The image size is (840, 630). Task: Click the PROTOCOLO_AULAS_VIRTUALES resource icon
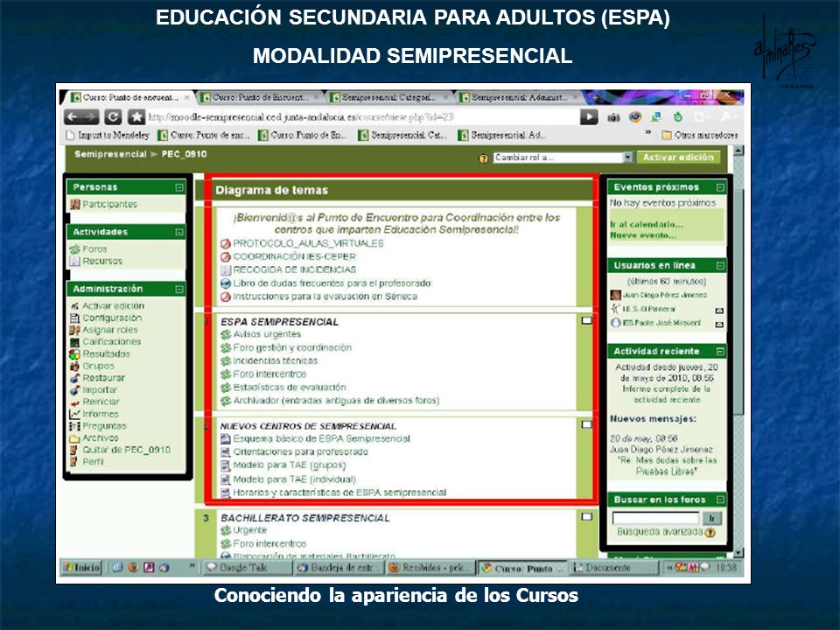pos(226,244)
